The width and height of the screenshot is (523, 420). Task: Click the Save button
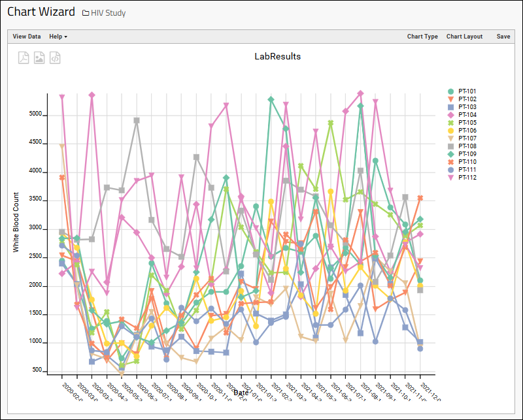coord(503,37)
